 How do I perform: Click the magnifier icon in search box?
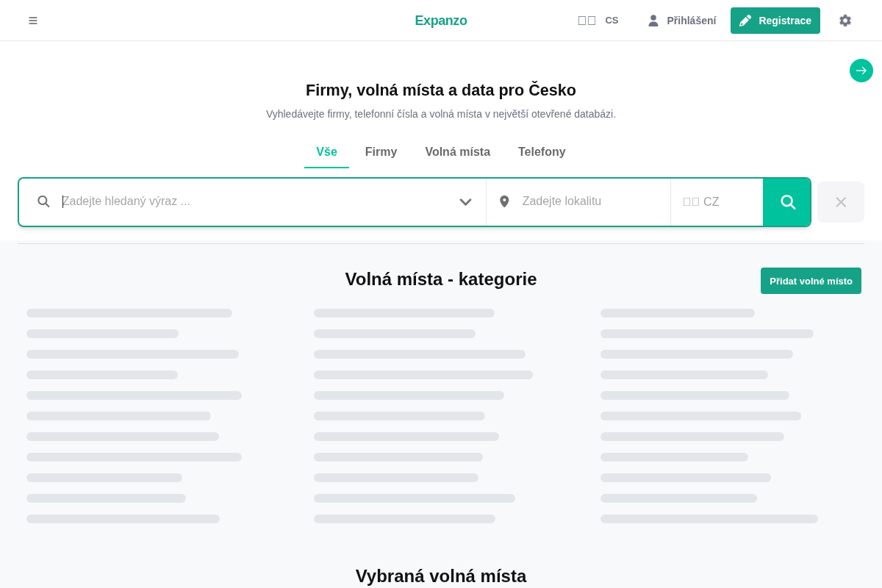pos(43,201)
